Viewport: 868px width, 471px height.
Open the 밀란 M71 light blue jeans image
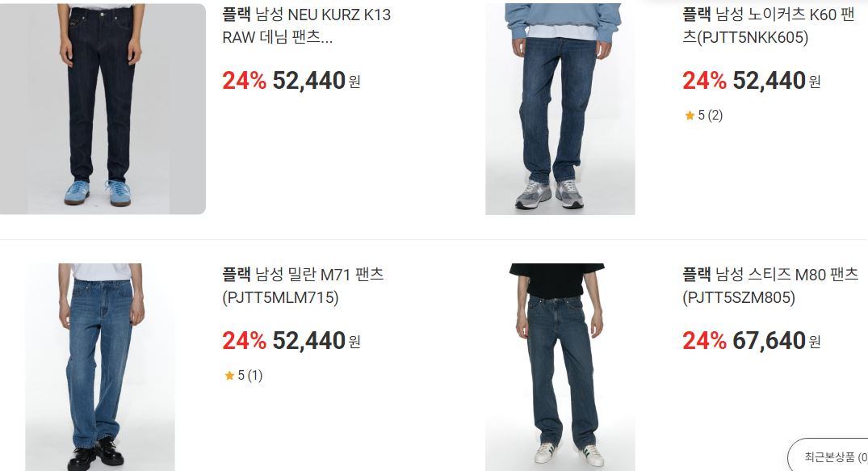click(100, 367)
